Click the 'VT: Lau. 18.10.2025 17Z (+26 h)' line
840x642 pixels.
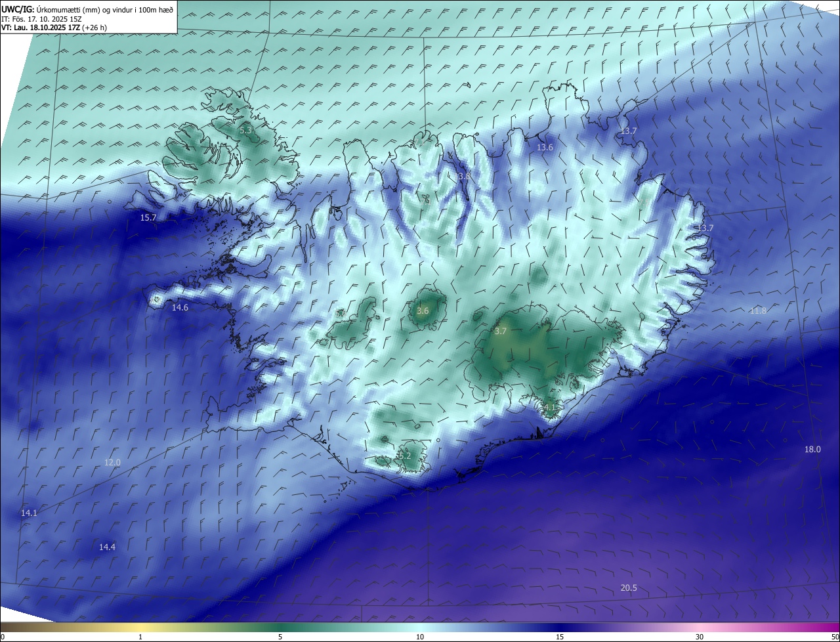pos(54,28)
